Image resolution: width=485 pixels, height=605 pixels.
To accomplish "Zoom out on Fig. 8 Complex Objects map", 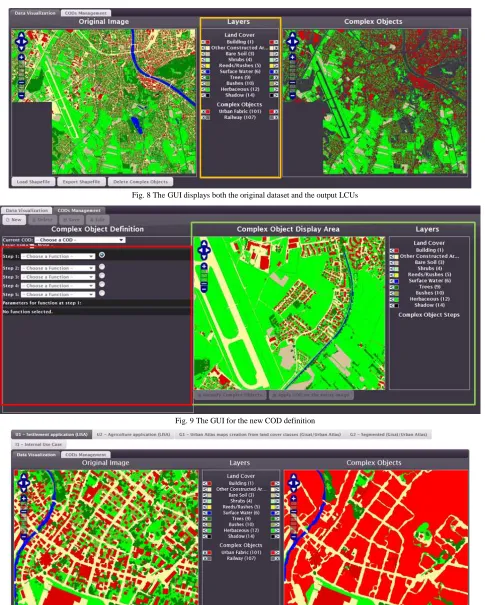I will (292, 95).
